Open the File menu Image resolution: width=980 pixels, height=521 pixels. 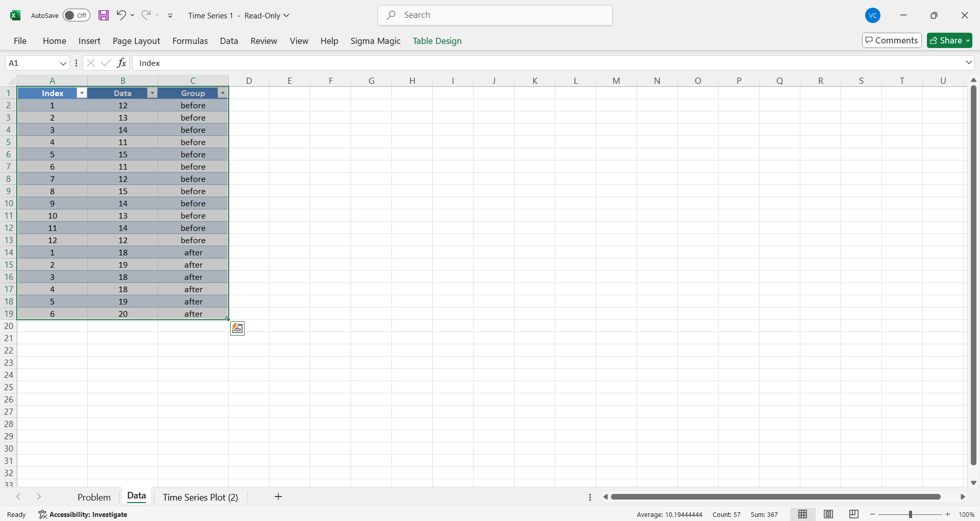pyautogui.click(x=20, y=41)
